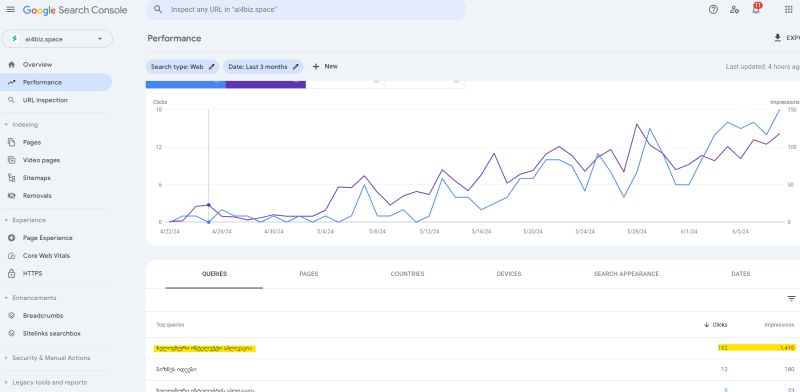Viewport: 800px width, 392px height.
Task: Click the export download icon
Action: [778, 38]
